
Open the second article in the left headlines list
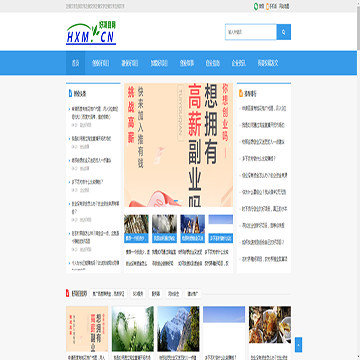(91, 138)
